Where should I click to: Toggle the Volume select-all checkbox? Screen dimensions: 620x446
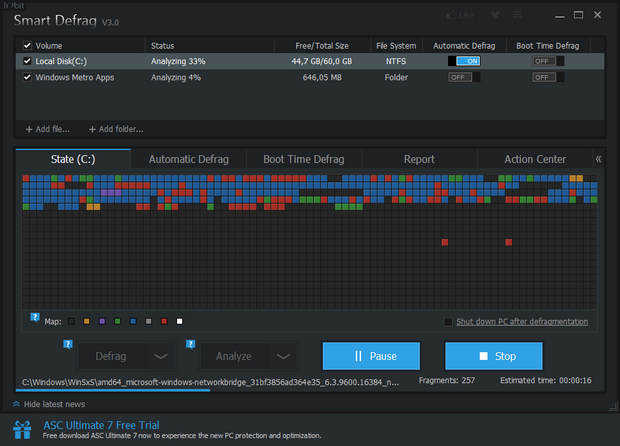click(x=27, y=45)
